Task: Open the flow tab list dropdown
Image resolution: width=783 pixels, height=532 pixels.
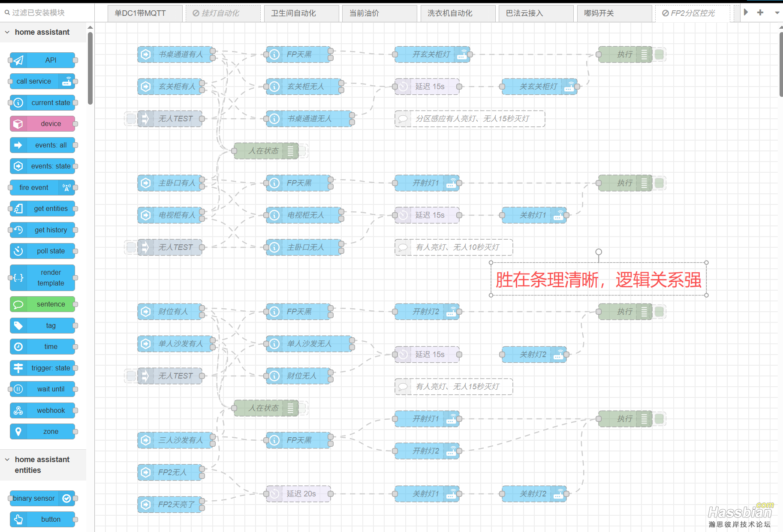Action: click(777, 13)
